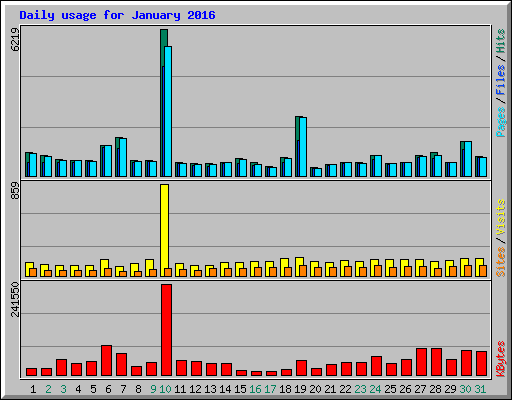The image size is (512, 400).
Task: Click day label 22
Action: coord(345,389)
